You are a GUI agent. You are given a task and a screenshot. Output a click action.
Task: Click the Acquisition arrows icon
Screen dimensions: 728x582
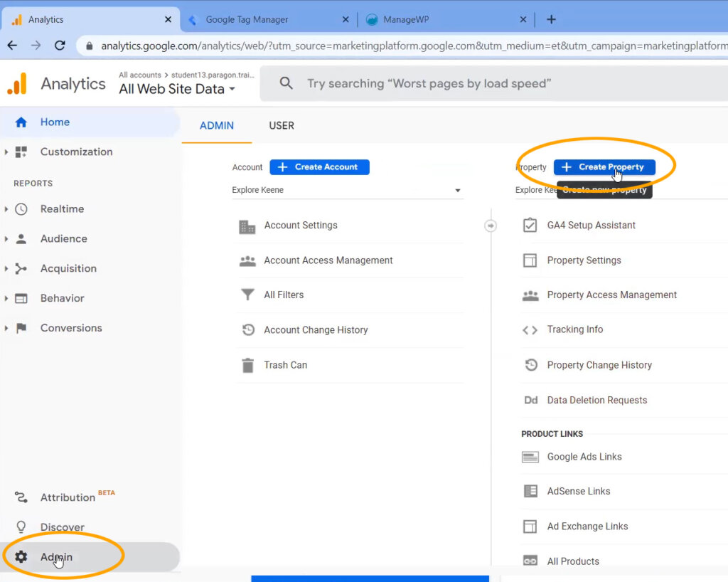point(21,268)
